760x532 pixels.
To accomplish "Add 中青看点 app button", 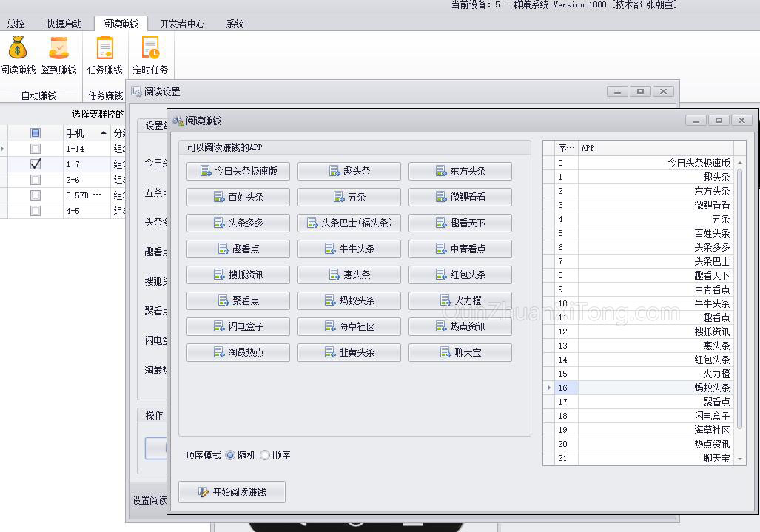I will (460, 249).
